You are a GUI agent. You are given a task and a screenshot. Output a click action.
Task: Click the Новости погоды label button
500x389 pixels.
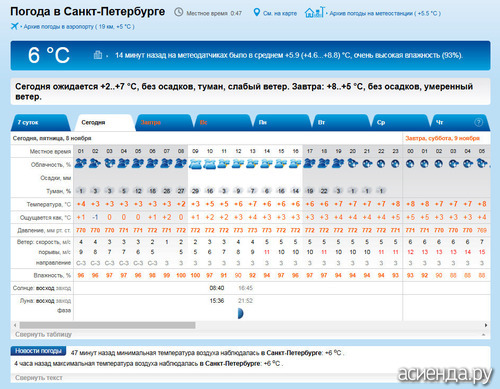click(38, 351)
